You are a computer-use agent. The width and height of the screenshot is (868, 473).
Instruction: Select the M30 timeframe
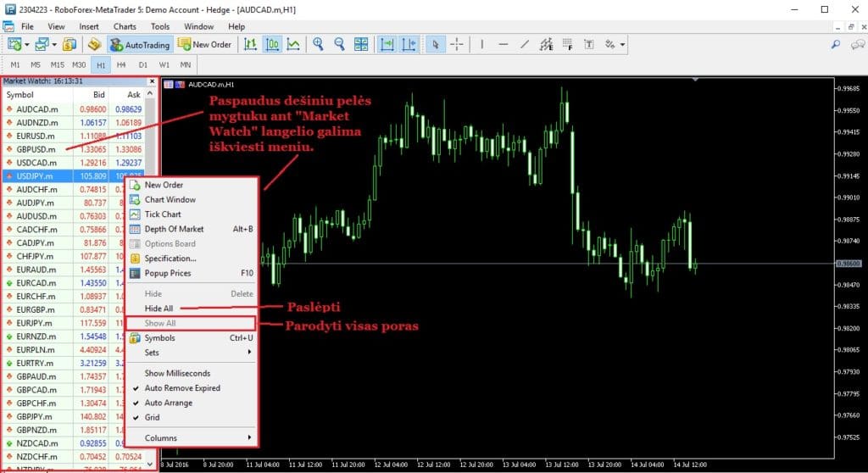coord(79,64)
